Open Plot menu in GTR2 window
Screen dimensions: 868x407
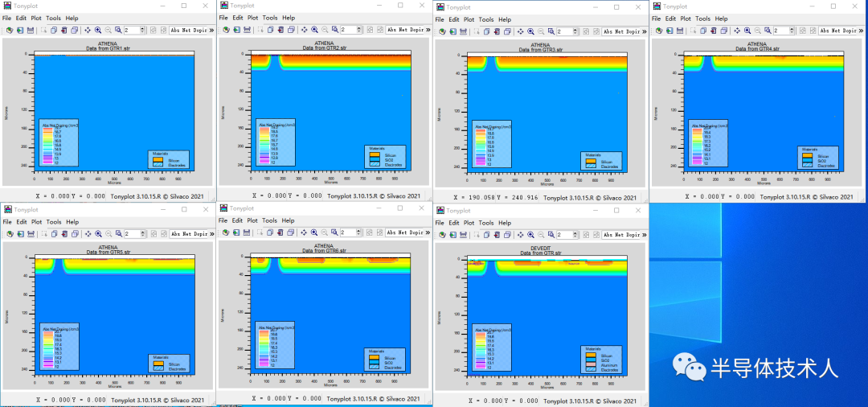tap(252, 18)
